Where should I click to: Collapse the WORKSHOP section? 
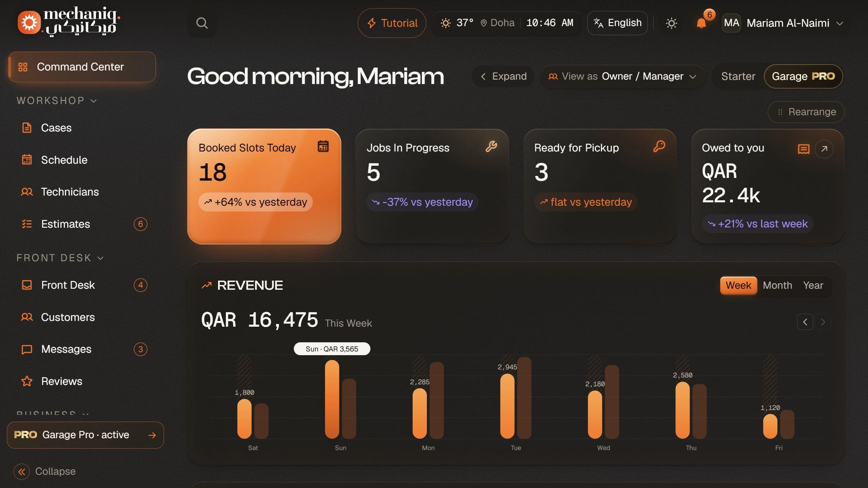[x=57, y=101]
